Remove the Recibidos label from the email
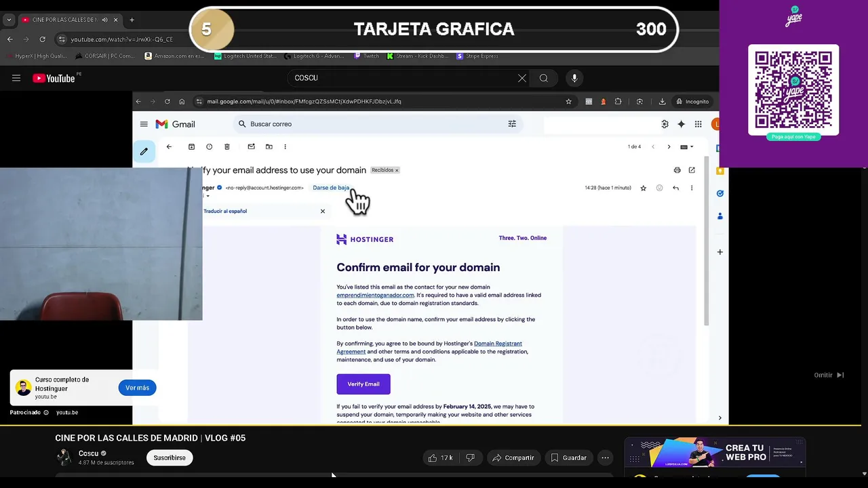Viewport: 868px width, 488px height. point(397,170)
